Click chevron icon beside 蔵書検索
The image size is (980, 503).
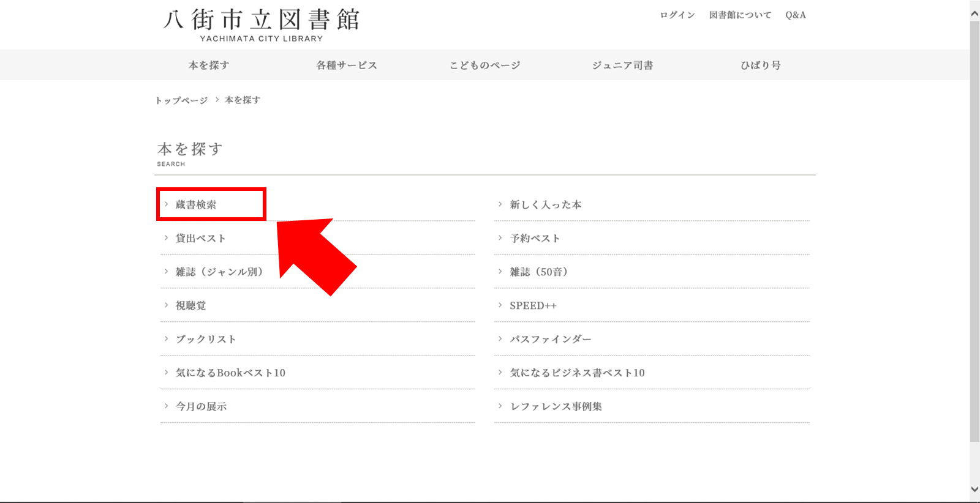click(166, 204)
